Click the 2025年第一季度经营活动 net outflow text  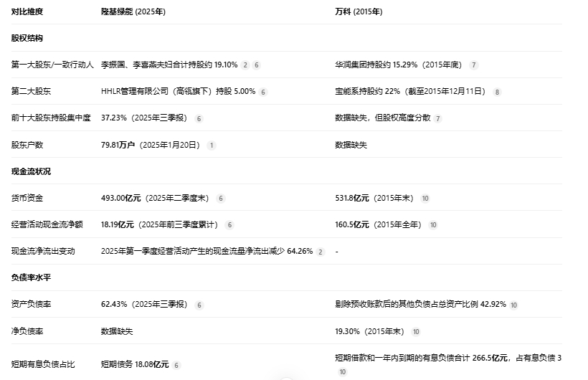[x=207, y=252]
